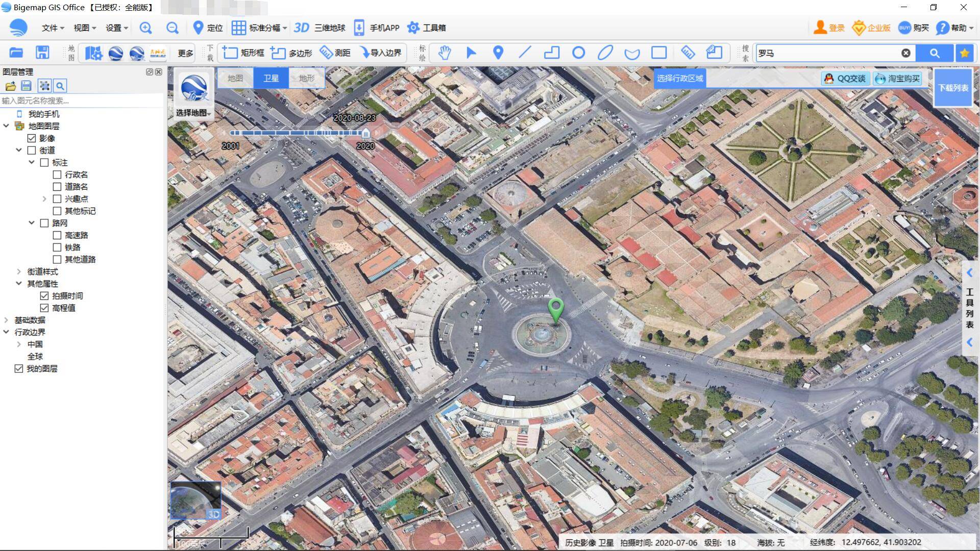The image size is (980, 551).
Task: Open the 文件 menu
Action: pyautogui.click(x=53, y=28)
